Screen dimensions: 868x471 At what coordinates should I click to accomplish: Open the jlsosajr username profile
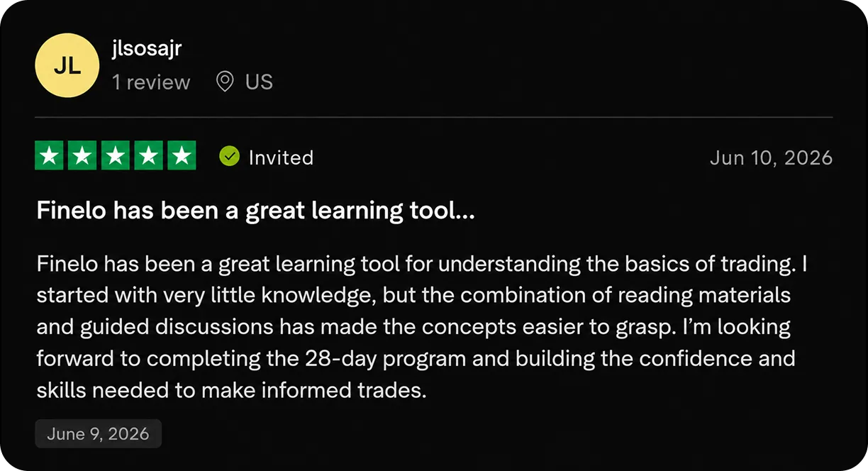[147, 49]
